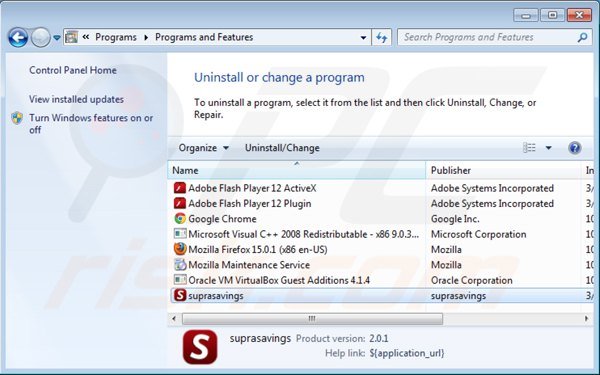Click Microsoft Corporation publisher cell
Image resolution: width=600 pixels, height=375 pixels.
(478, 234)
